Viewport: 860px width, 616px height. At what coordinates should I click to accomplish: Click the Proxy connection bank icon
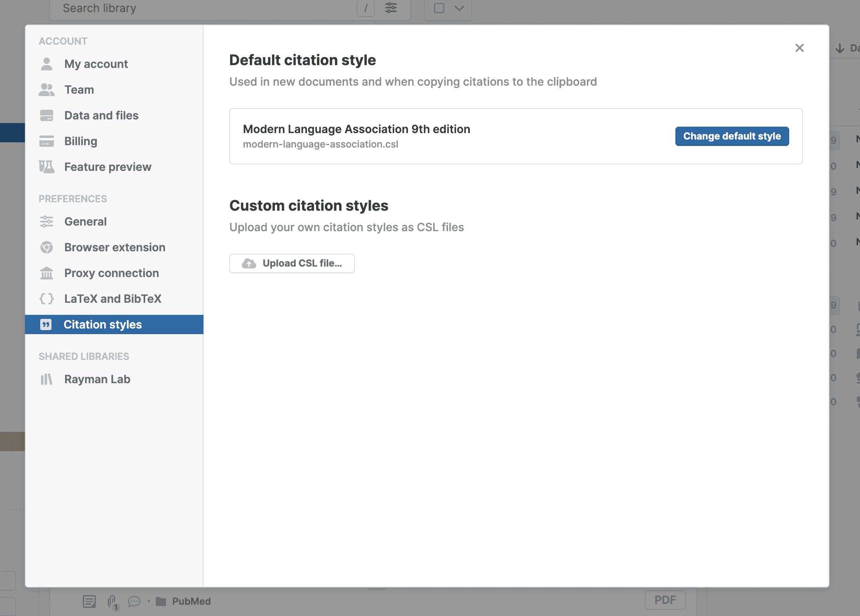point(47,273)
